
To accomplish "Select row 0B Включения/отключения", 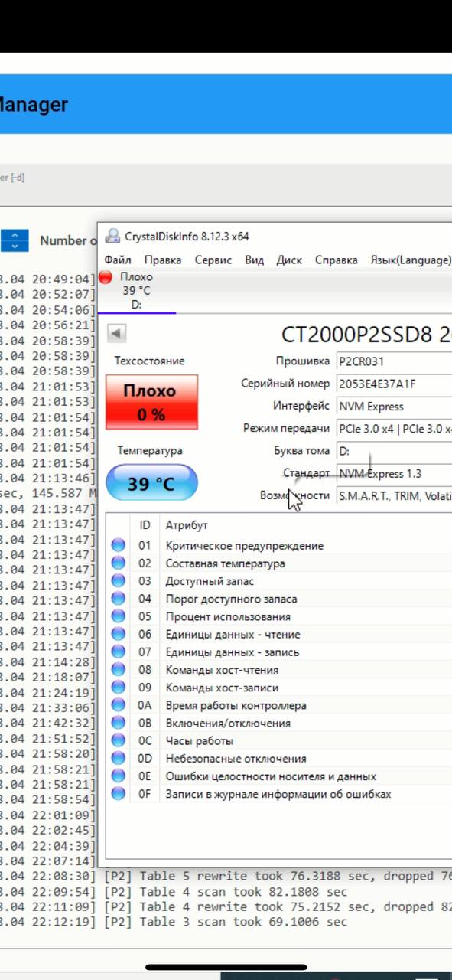I will 279,723.
